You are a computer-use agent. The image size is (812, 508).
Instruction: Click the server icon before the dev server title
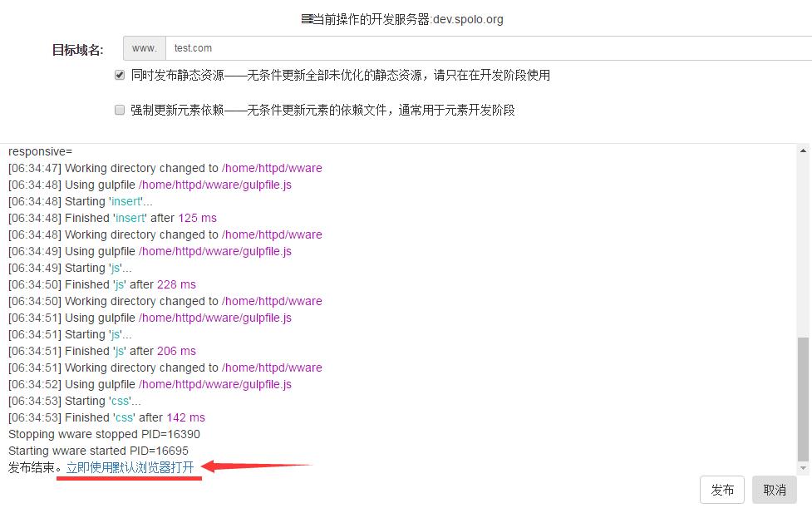(307, 20)
